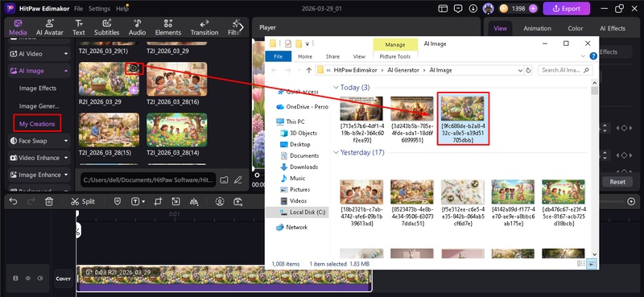Screen dimensions: 644x297
Task: Select the T2I_2026_03_28(14) thumbnail
Action: point(176,130)
